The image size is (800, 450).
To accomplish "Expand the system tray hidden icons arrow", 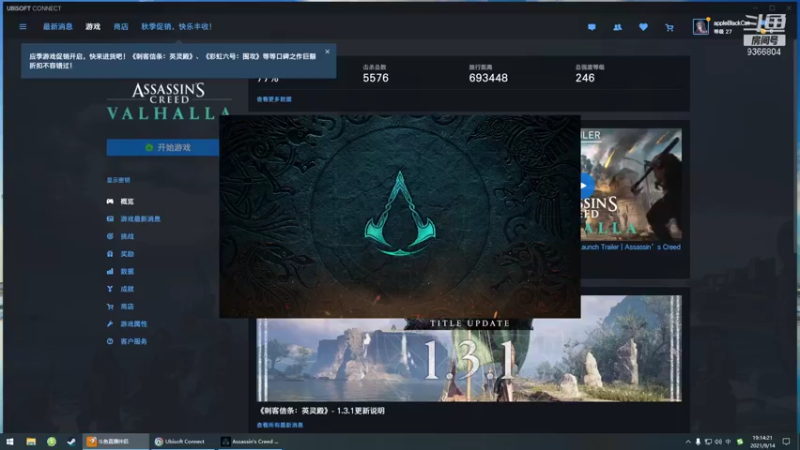I will pos(688,442).
